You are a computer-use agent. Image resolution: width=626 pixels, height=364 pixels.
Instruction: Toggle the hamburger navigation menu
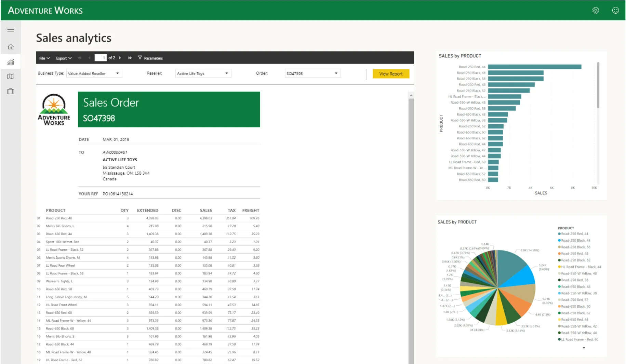pos(11,30)
